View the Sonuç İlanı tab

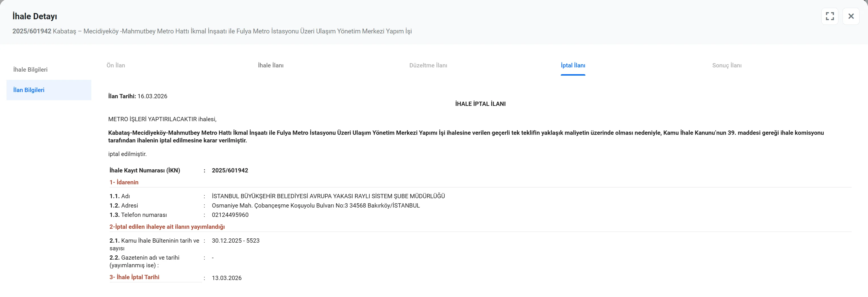point(726,65)
